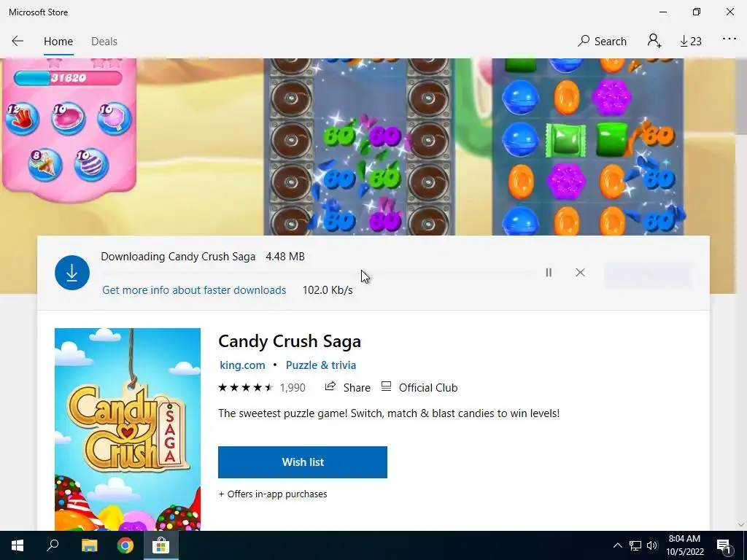Screen dimensions: 747x560
Task: Share the Candy Crush Saga app
Action: (x=347, y=388)
